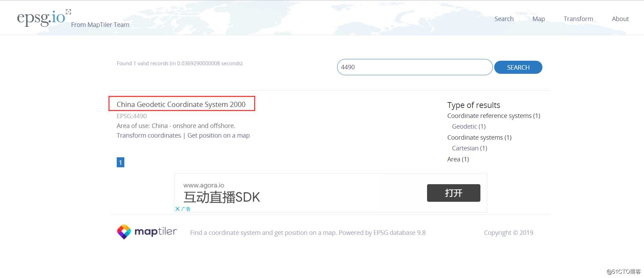
Task: Filter results by Cartesian (1)
Action: (x=469, y=148)
